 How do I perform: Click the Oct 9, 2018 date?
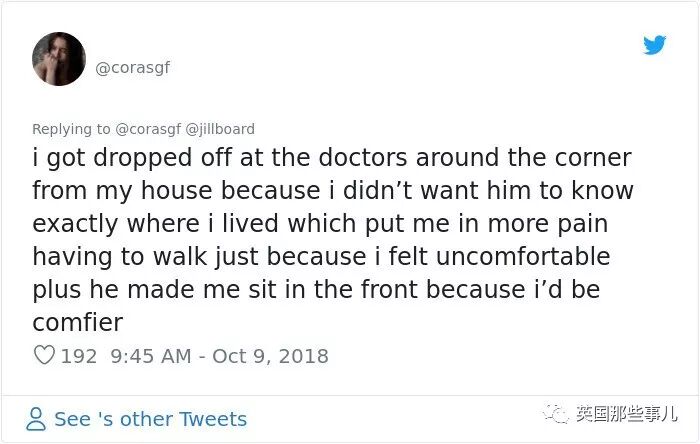270,356
